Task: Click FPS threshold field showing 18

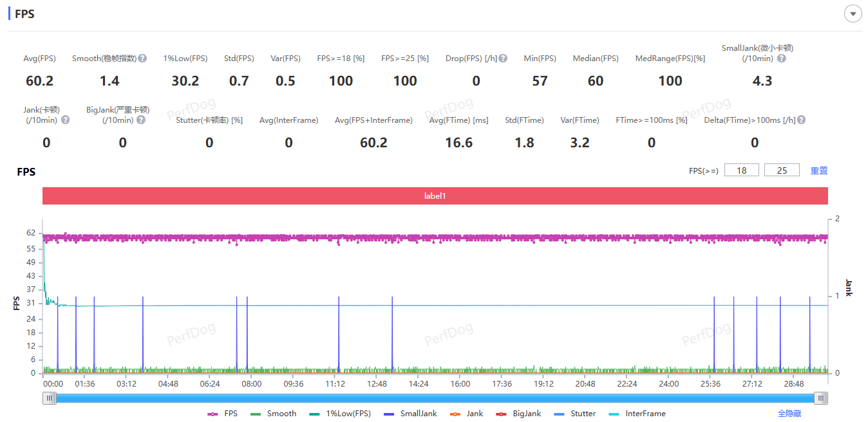Action: tap(742, 170)
